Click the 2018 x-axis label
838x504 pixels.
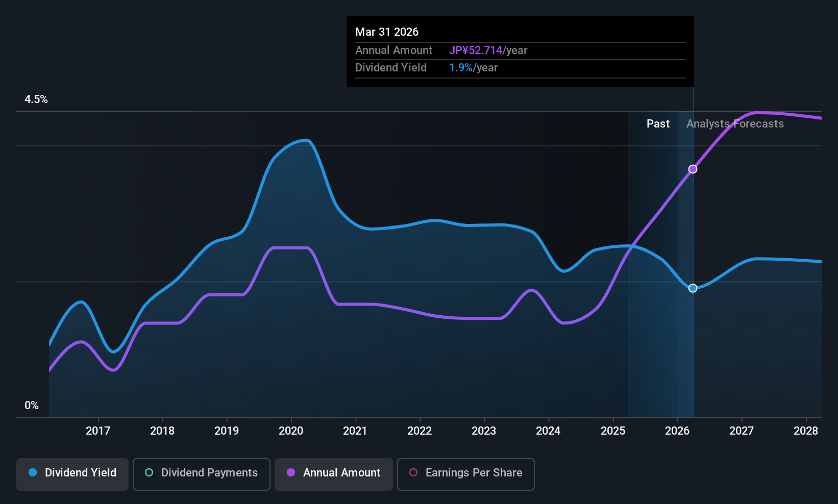click(162, 431)
